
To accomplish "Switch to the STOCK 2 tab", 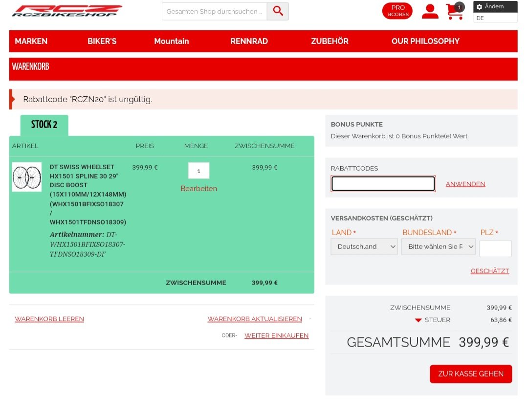I will click(44, 125).
